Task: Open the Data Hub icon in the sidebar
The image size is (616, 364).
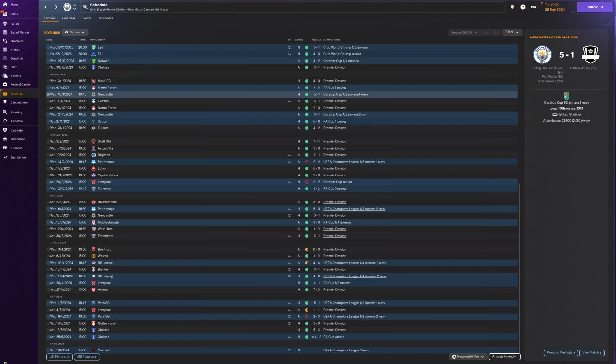Action: (x=5, y=58)
